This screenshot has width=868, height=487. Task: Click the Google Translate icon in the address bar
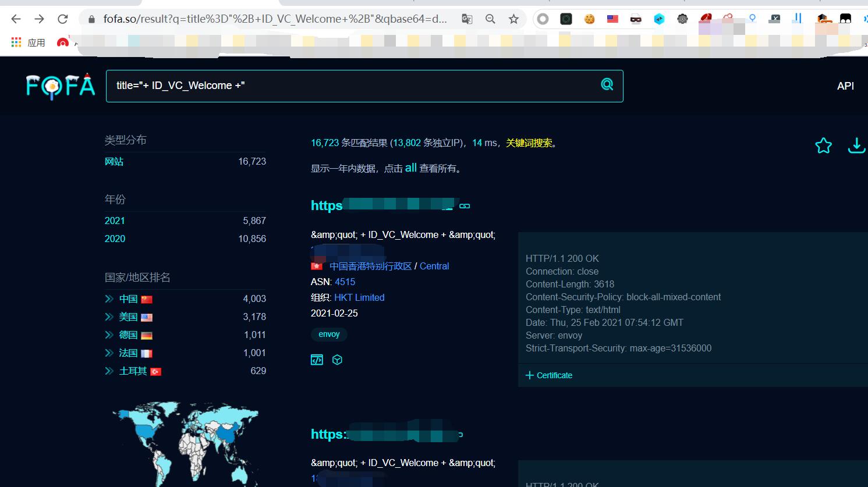click(467, 19)
